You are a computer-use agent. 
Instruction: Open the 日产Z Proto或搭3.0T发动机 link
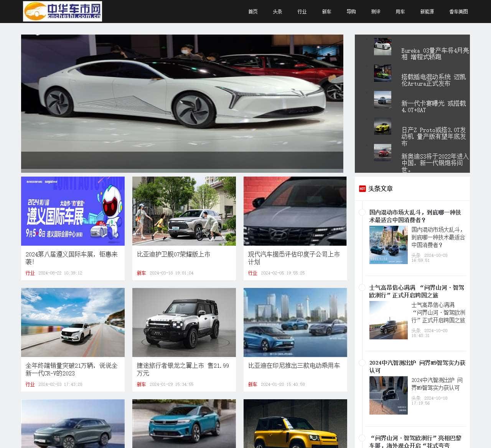433,136
